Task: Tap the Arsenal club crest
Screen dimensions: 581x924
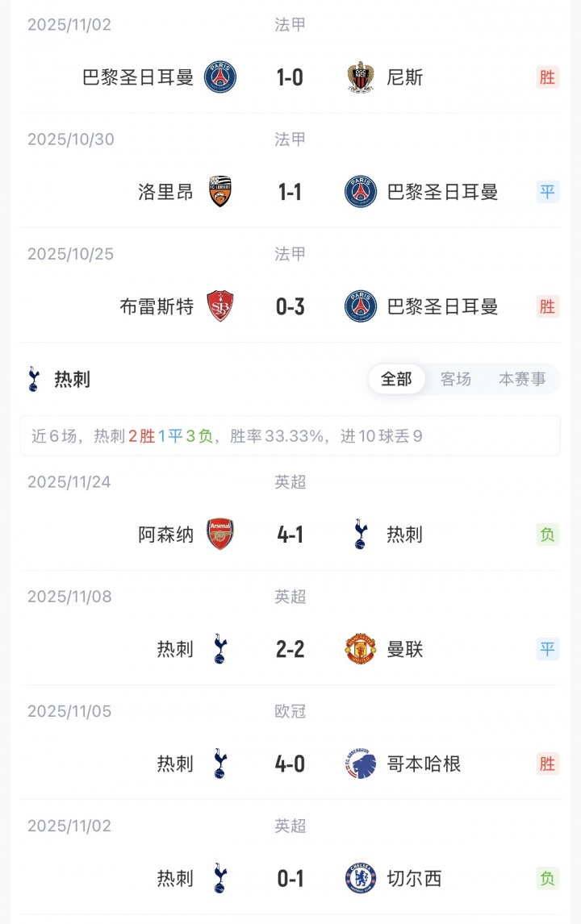Action: 219,535
